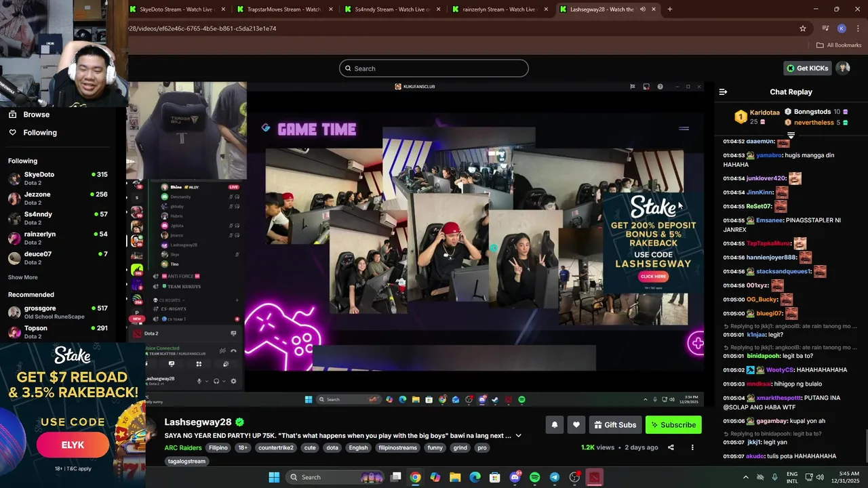Expand Following list with Show More
Screen dimensions: 868x488
(x=23, y=277)
